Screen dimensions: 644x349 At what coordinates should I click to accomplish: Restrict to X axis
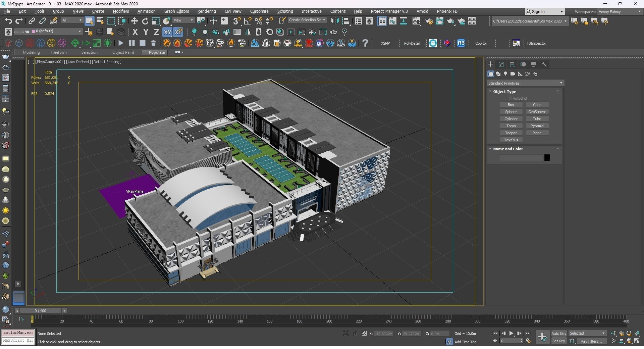click(135, 32)
